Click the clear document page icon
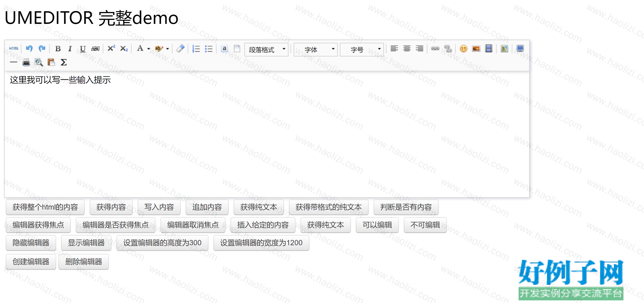The width and height of the screenshot is (644, 303). (x=237, y=49)
